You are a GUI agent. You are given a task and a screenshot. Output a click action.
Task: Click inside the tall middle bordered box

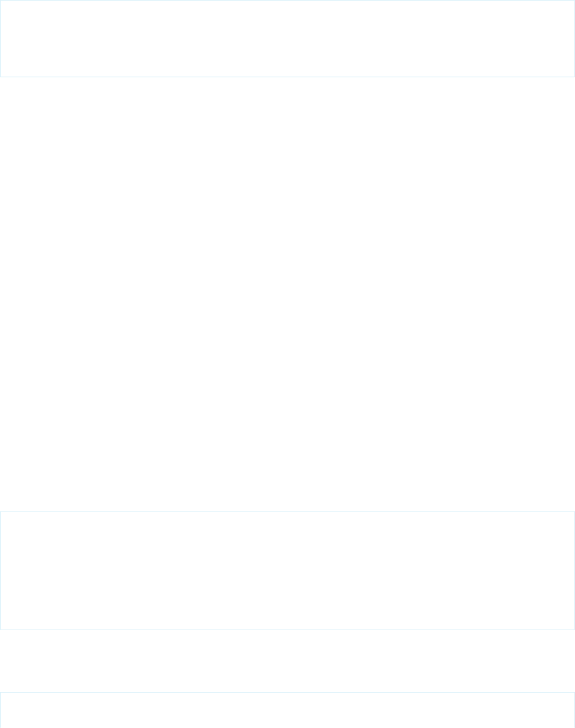coord(287,570)
